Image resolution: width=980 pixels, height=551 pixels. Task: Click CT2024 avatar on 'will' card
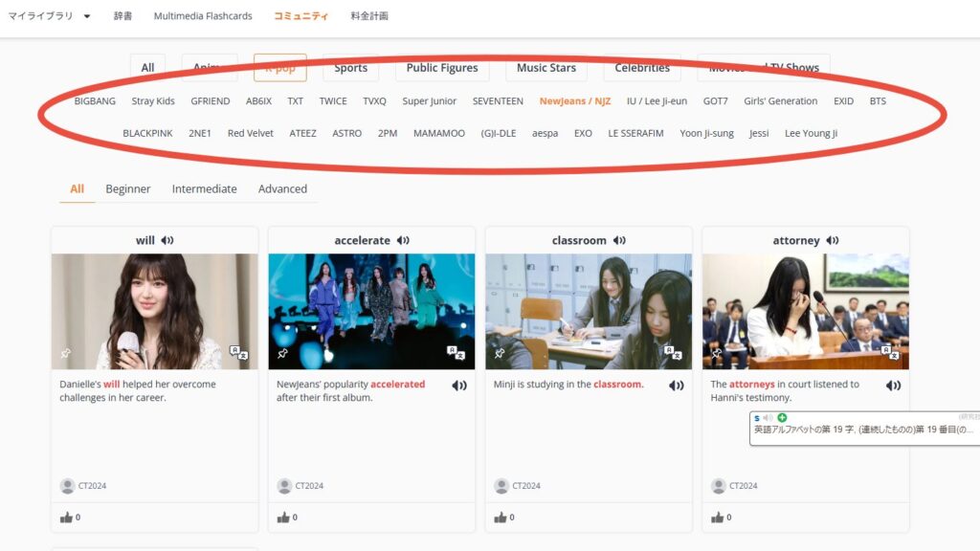[68, 485]
